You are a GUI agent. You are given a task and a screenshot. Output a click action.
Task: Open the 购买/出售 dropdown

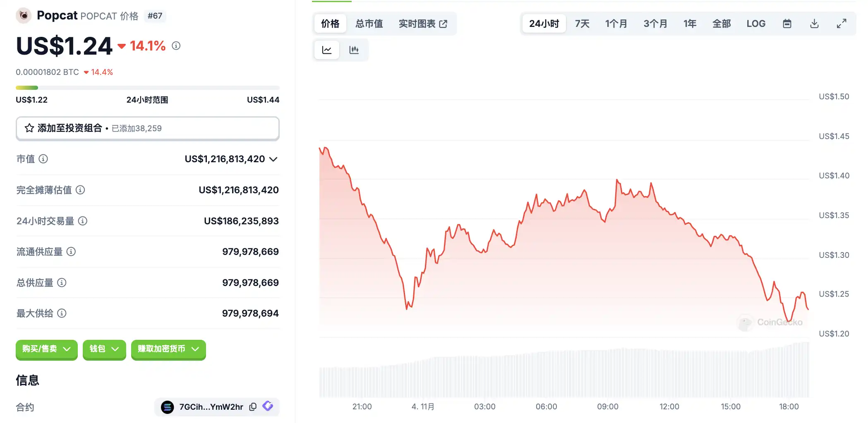46,349
